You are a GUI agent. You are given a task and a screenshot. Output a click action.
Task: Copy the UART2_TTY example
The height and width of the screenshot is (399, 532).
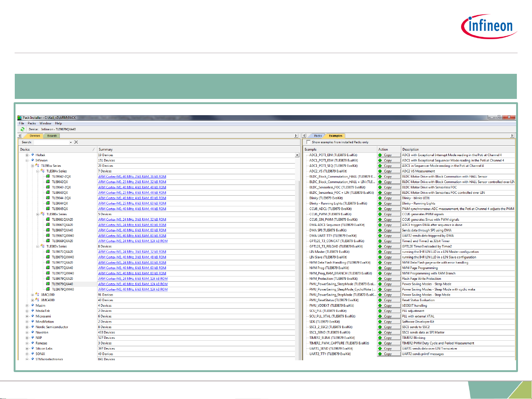pyautogui.click(x=389, y=354)
